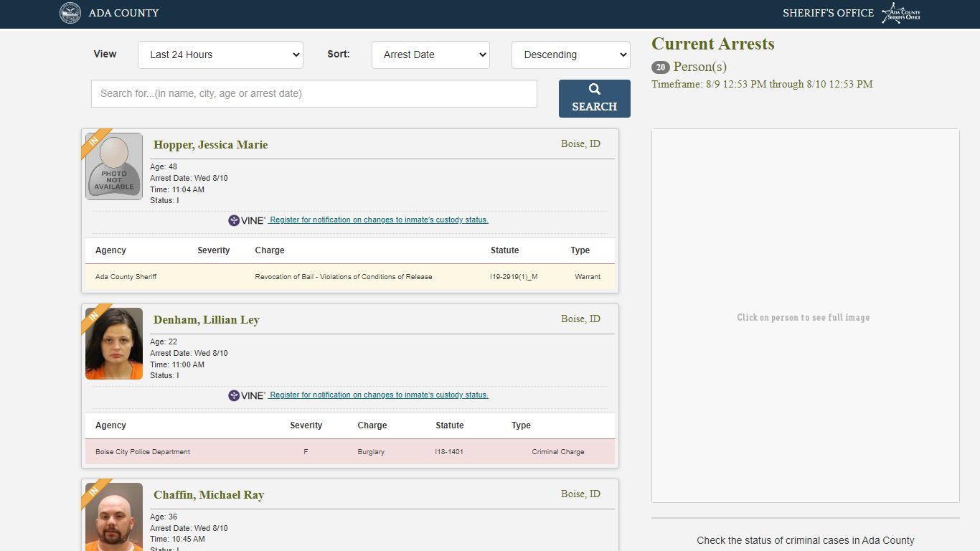Click the VINE icon under Jessica Hopper
This screenshot has width=980, height=551.
click(247, 220)
